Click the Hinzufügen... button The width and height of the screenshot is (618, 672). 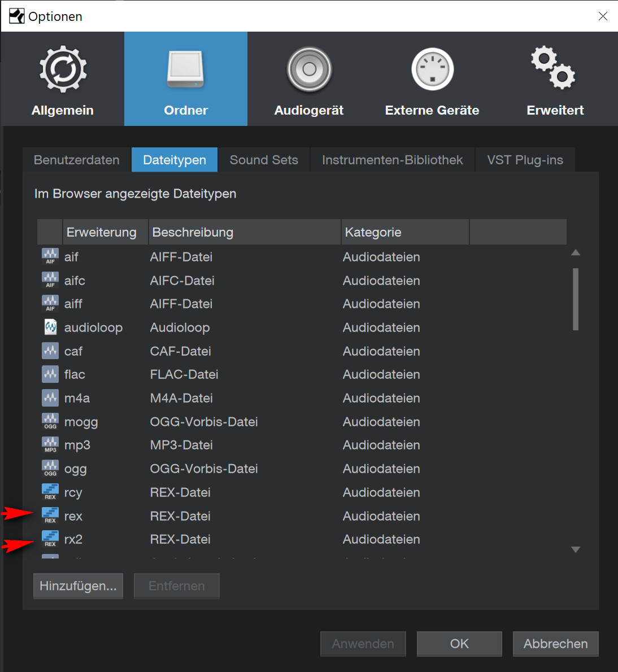[x=78, y=586]
